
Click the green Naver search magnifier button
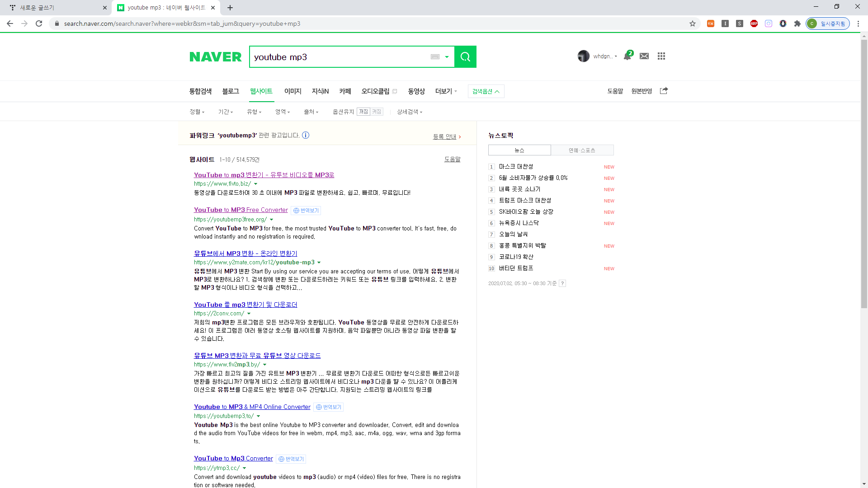465,57
